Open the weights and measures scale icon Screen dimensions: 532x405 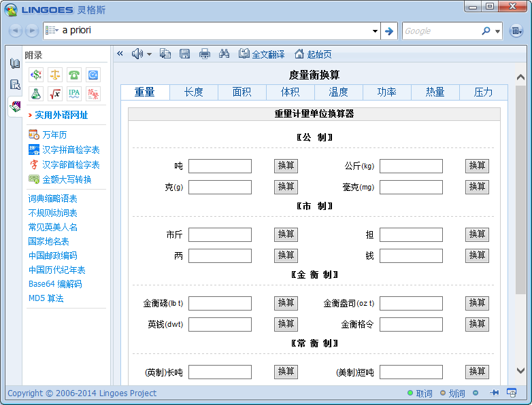55,75
